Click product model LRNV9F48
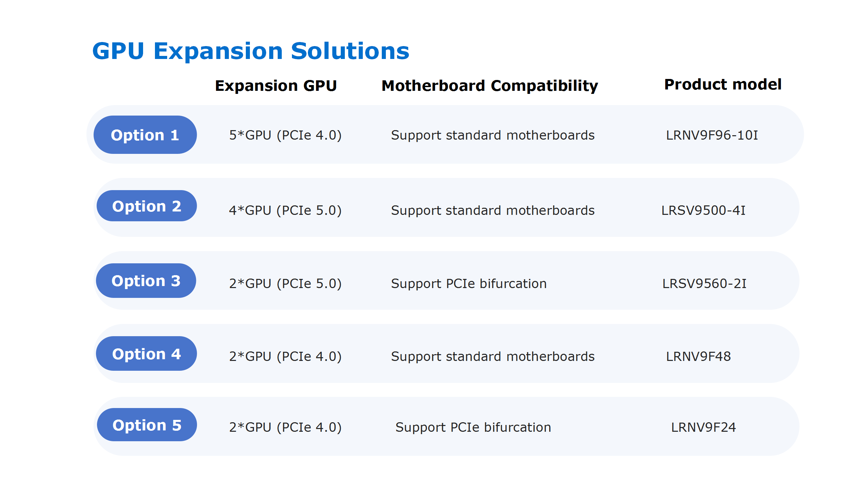868x488 pixels. click(x=698, y=357)
